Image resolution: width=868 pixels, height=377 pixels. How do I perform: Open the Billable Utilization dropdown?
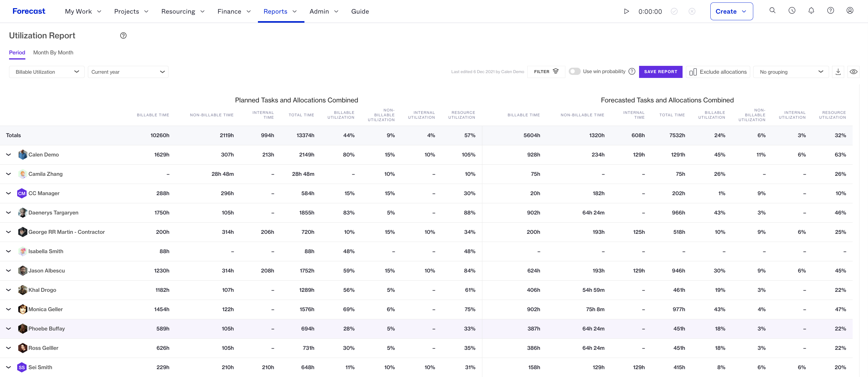pyautogui.click(x=47, y=72)
